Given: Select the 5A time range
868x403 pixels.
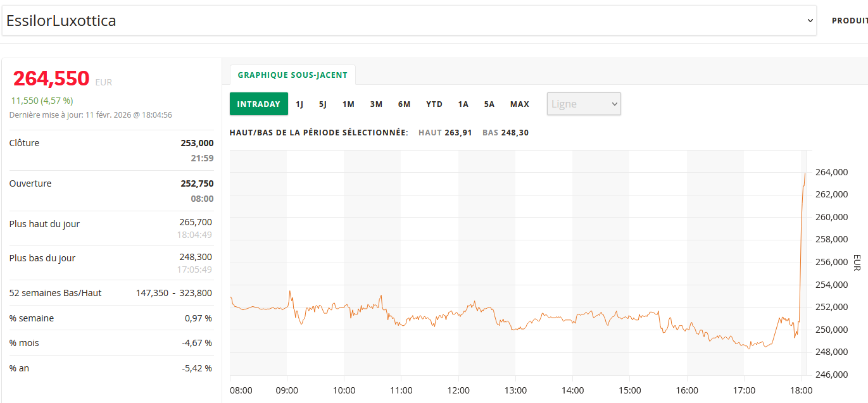Looking at the screenshot, I should point(489,104).
